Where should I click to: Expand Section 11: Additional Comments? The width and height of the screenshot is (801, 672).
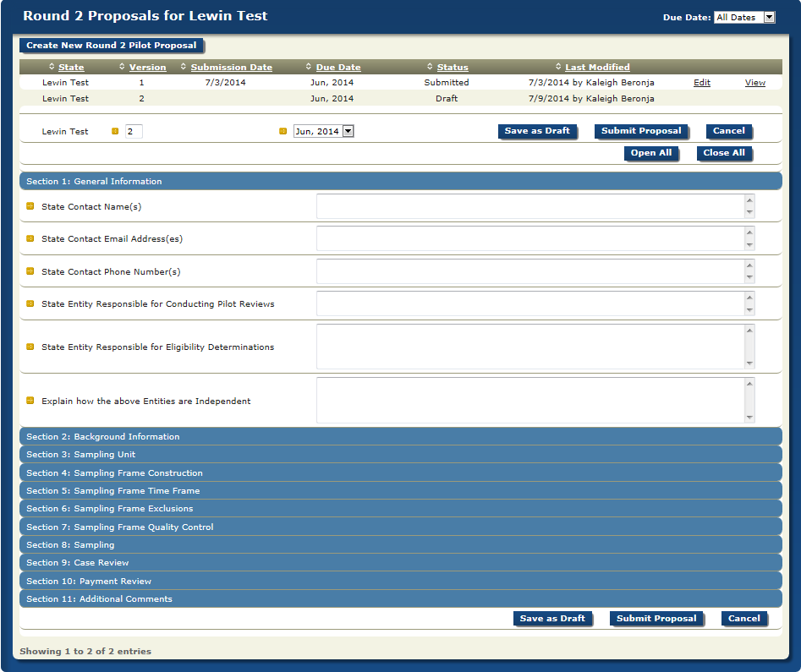[x=401, y=599]
